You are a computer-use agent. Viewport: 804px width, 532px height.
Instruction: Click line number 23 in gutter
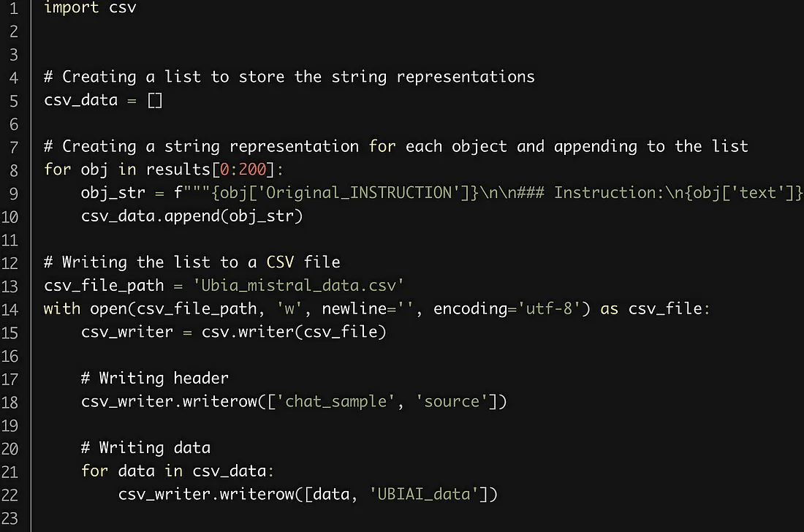tap(10, 518)
